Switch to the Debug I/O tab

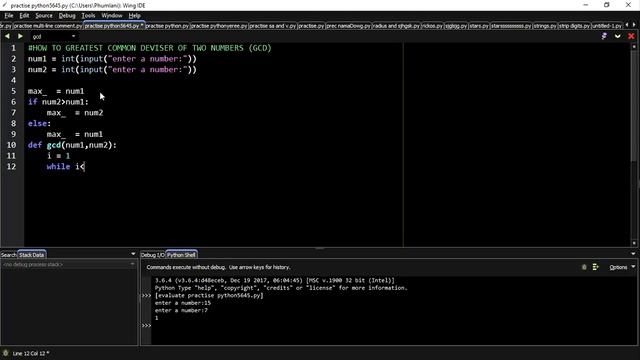point(153,255)
